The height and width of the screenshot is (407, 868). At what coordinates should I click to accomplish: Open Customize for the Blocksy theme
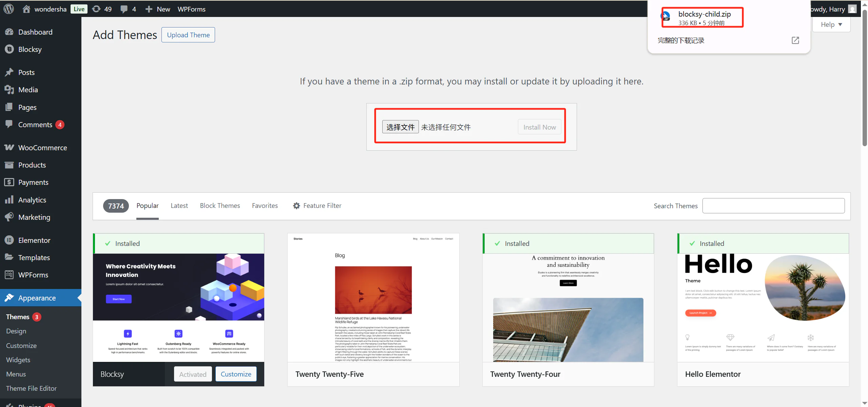click(x=236, y=374)
